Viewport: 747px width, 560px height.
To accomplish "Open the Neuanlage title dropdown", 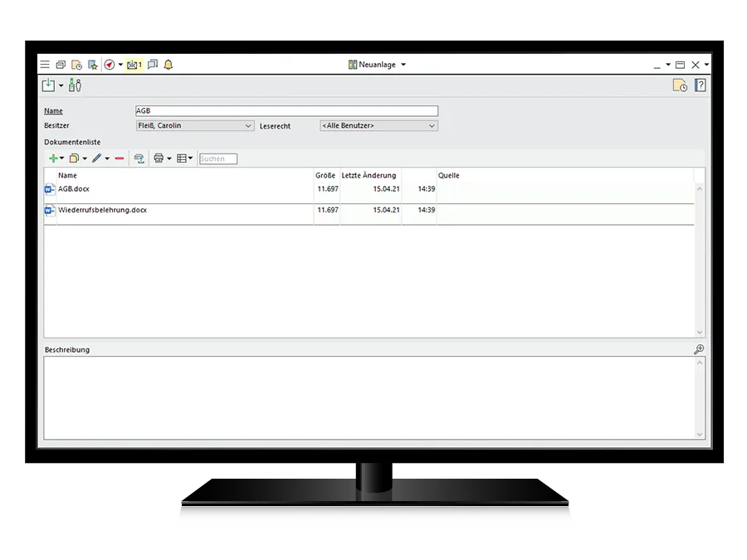I will click(x=378, y=65).
